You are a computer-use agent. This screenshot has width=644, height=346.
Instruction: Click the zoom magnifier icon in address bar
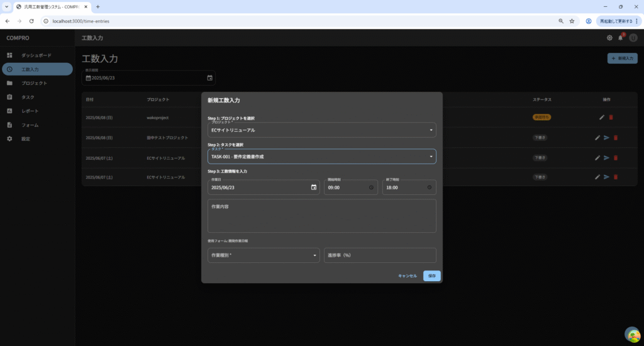[561, 21]
